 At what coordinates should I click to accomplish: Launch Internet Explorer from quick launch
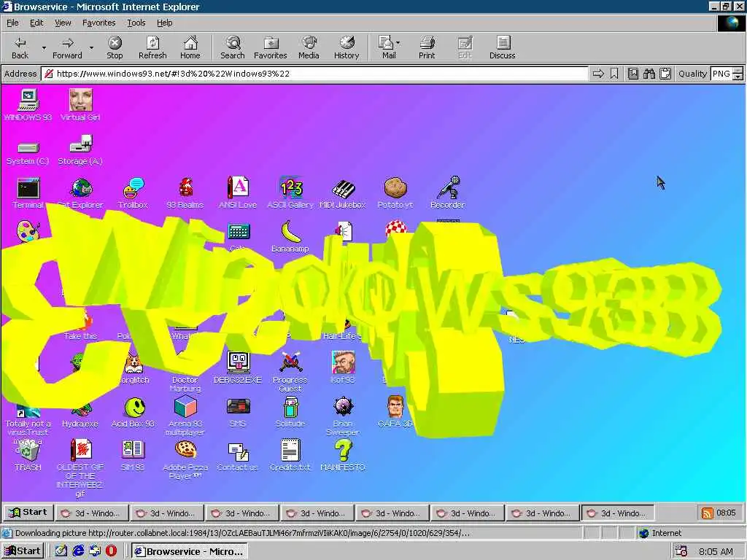78,551
